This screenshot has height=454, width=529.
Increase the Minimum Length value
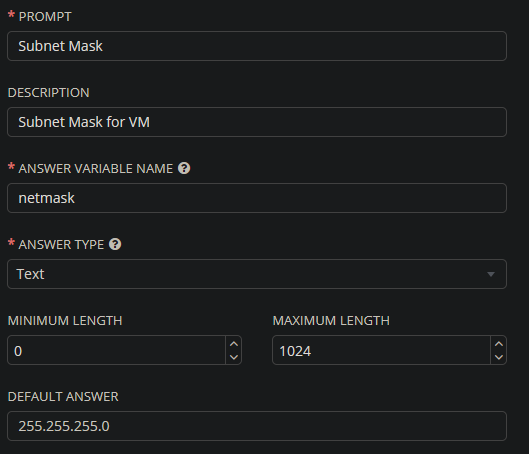(234, 344)
